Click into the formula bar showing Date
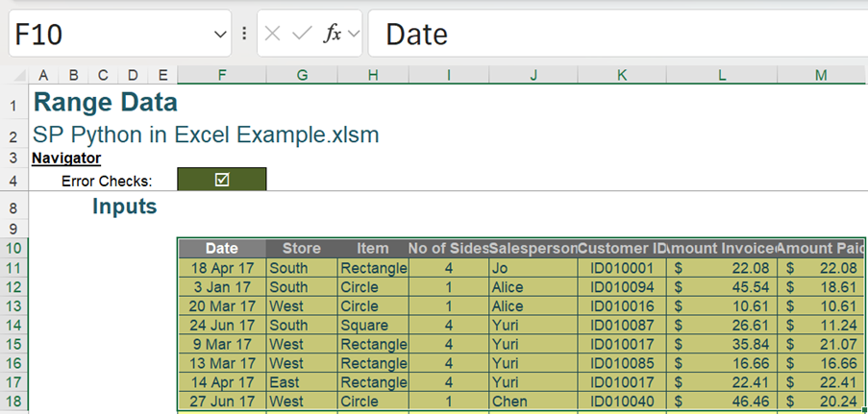 click(x=615, y=35)
